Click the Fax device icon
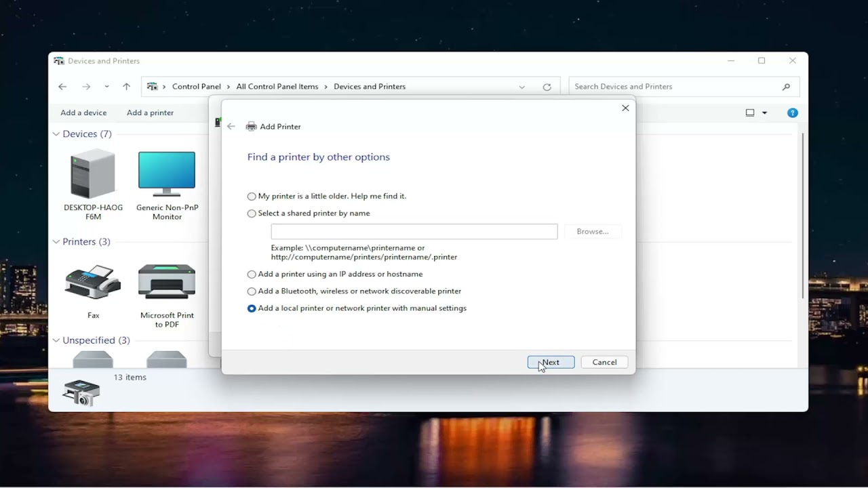868x488 pixels. coord(93,283)
